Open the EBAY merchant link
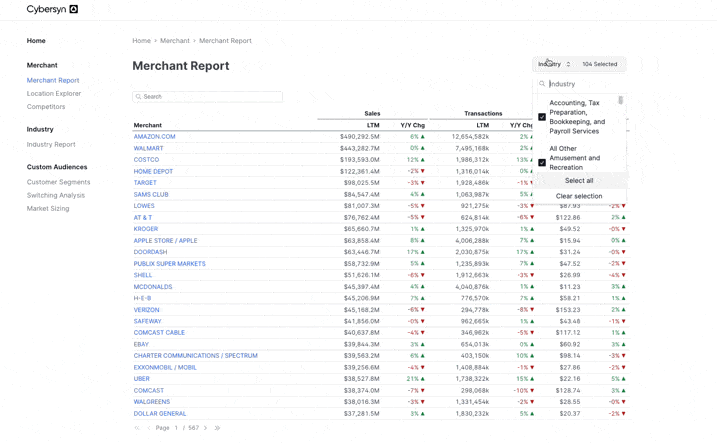Viewport: 717px width, 443px height. [141, 344]
